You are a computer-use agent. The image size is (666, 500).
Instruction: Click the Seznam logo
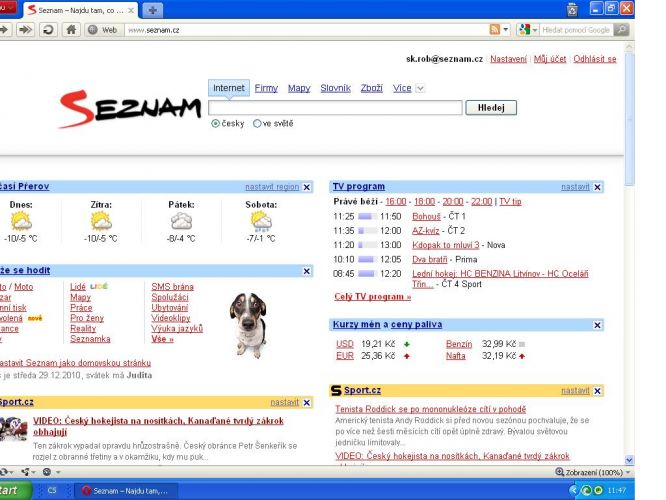[x=130, y=109]
